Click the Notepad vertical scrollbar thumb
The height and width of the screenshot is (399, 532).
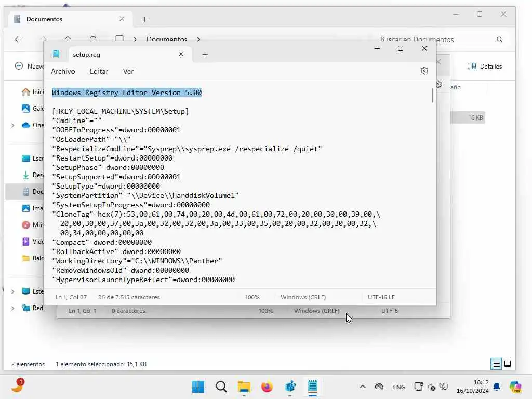[x=433, y=96]
